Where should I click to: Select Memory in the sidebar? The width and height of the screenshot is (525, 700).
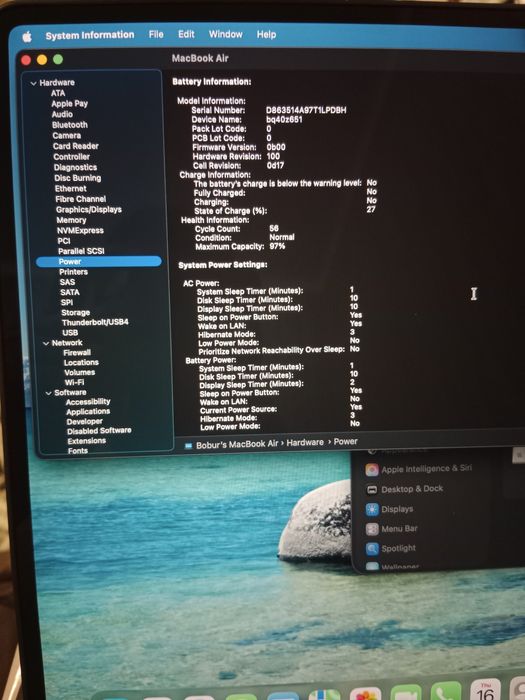[x=71, y=220]
